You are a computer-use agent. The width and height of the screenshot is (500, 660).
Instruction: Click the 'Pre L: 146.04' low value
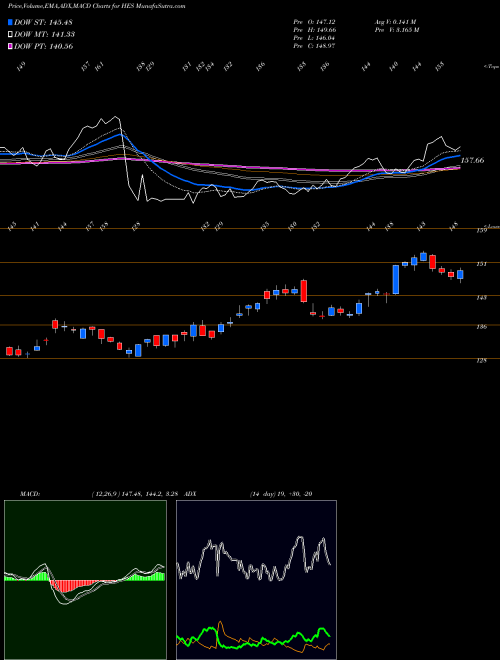click(x=314, y=38)
